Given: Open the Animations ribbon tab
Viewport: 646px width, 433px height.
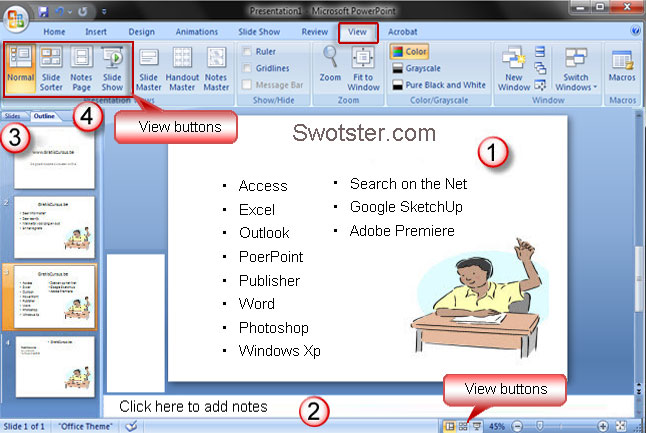Looking at the screenshot, I should pyautogui.click(x=197, y=32).
